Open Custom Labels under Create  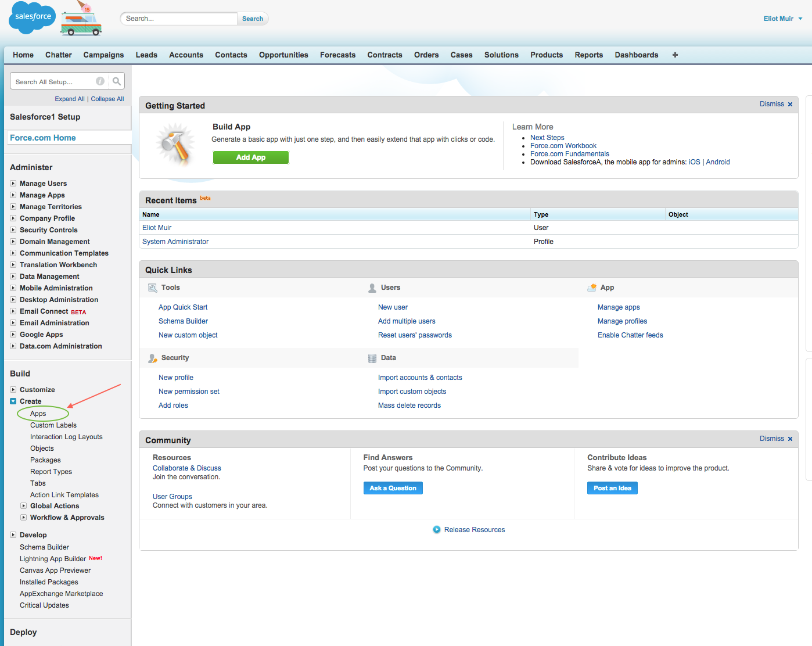pos(53,425)
